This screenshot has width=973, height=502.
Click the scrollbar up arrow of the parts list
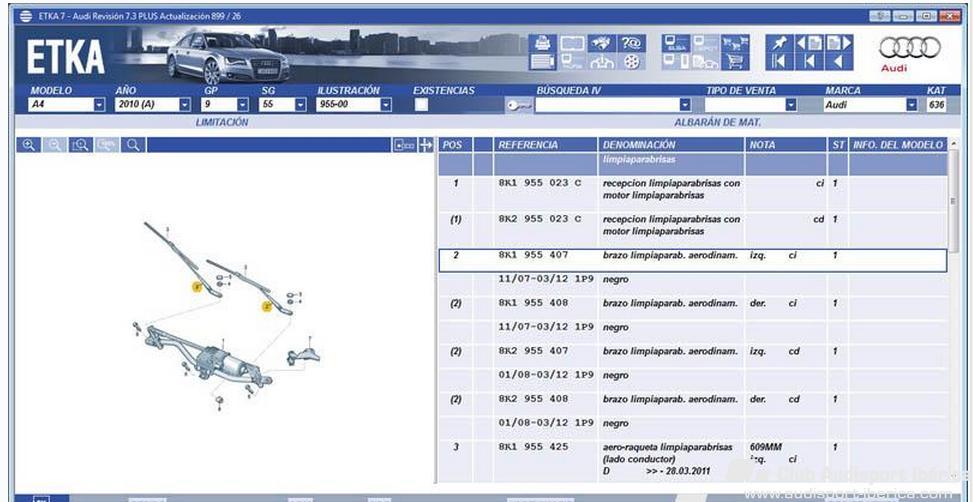point(953,143)
